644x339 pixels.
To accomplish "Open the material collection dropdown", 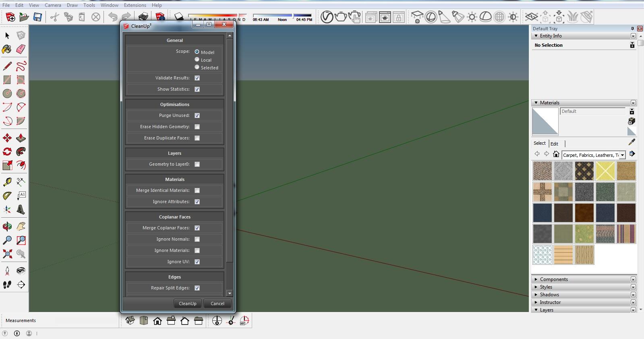I will pyautogui.click(x=623, y=155).
